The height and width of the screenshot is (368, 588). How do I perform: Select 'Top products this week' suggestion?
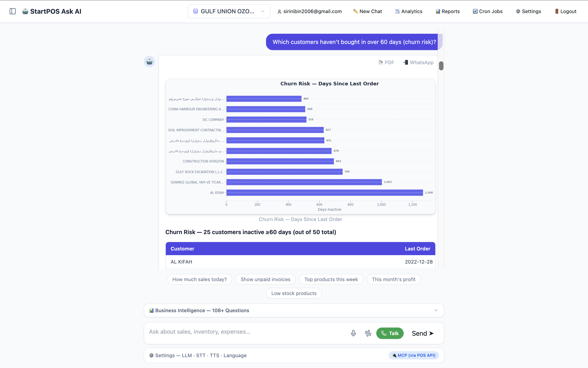coord(331,279)
